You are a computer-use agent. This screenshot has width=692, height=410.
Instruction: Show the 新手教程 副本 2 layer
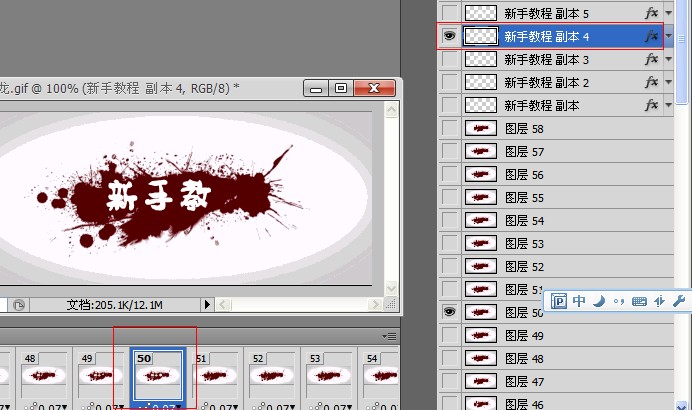pos(450,82)
